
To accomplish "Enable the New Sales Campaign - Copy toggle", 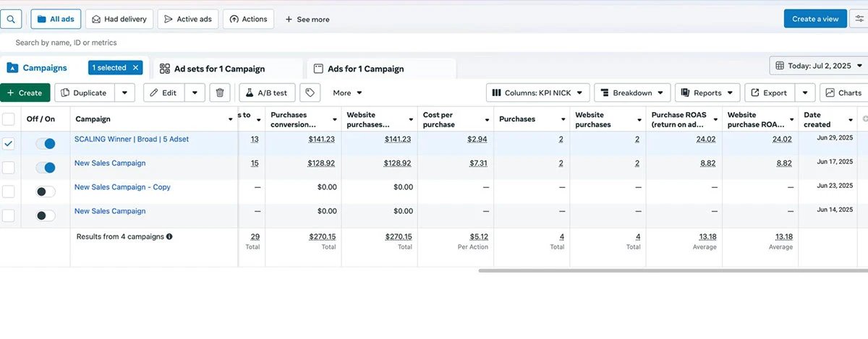I will tap(46, 192).
